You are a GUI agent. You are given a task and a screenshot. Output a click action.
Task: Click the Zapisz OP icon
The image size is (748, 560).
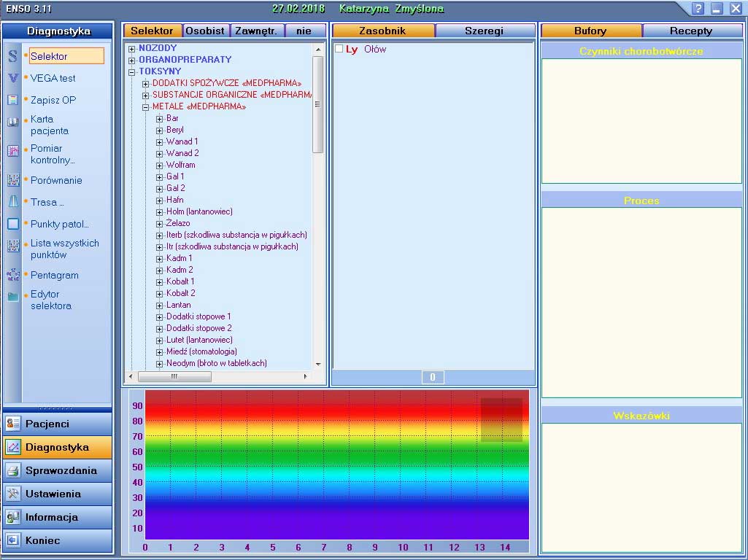click(x=13, y=100)
